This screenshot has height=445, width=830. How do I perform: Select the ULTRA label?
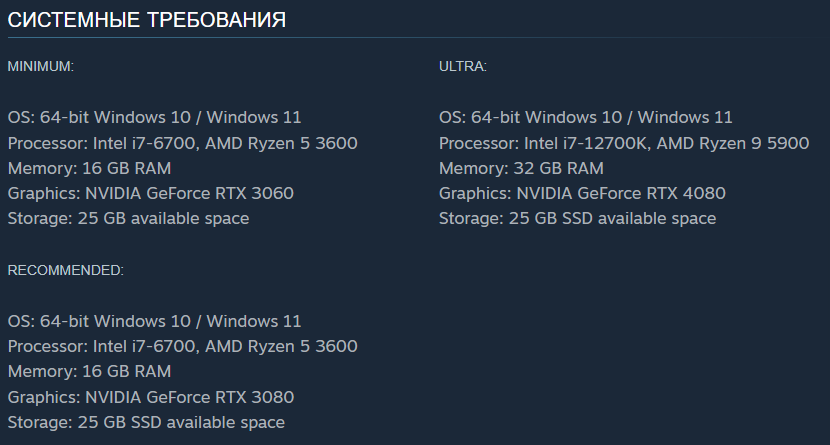coord(463,66)
